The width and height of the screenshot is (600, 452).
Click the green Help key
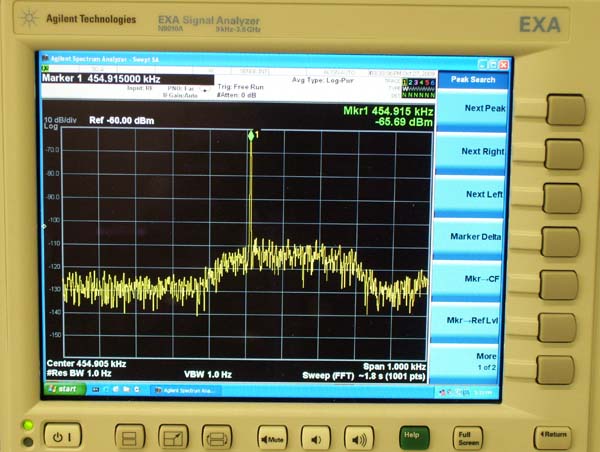pos(414,437)
